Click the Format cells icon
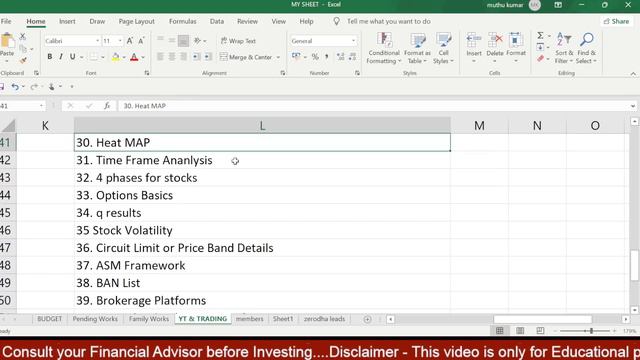The height and width of the screenshot is (360, 640). click(516, 40)
